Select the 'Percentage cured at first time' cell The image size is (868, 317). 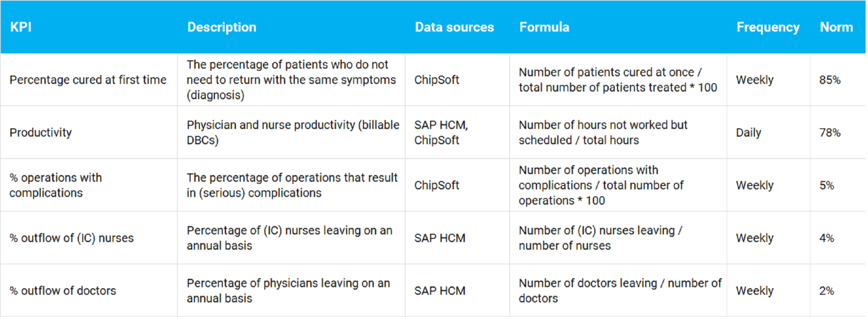(88, 80)
